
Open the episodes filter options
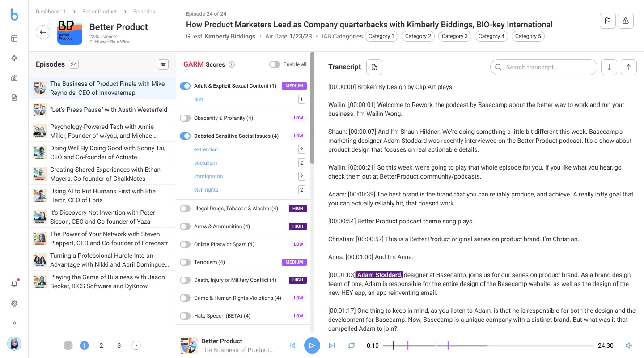[x=163, y=64]
